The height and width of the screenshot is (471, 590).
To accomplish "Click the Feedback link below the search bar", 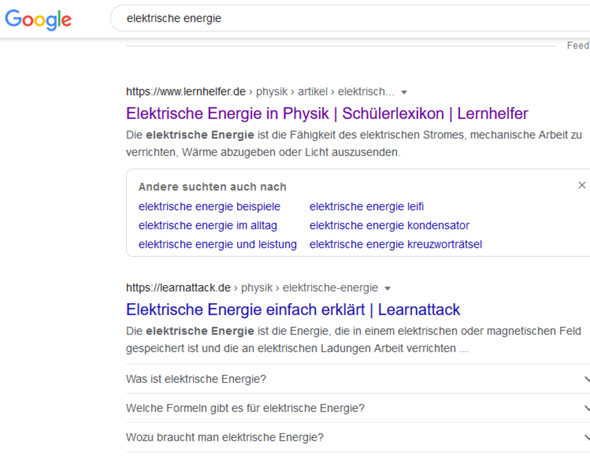I will tap(578, 46).
